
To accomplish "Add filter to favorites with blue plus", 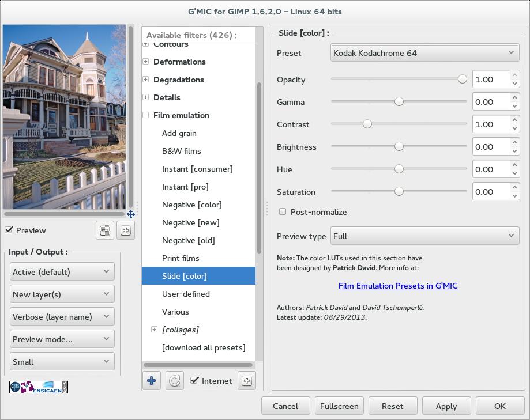I will (x=152, y=381).
